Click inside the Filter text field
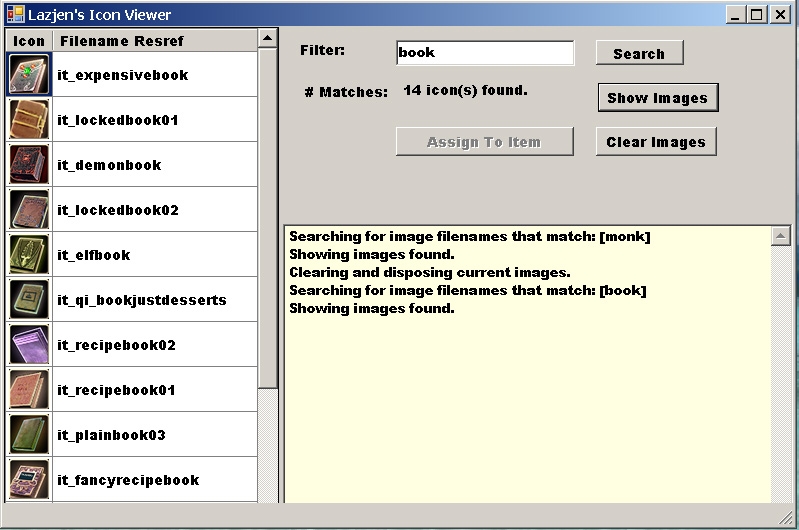 click(x=484, y=53)
